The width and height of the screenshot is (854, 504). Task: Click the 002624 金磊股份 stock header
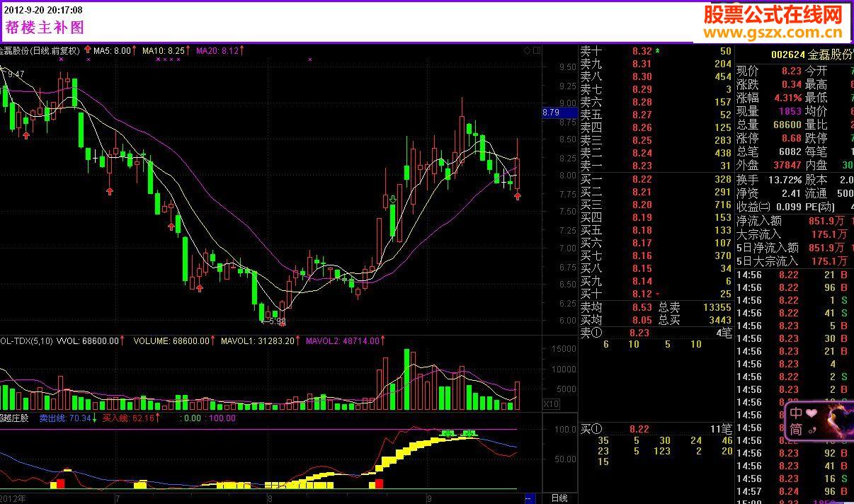tap(812, 55)
